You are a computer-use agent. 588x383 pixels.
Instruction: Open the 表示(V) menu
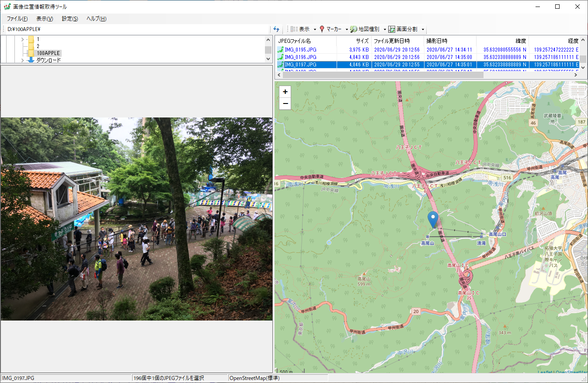(x=45, y=19)
